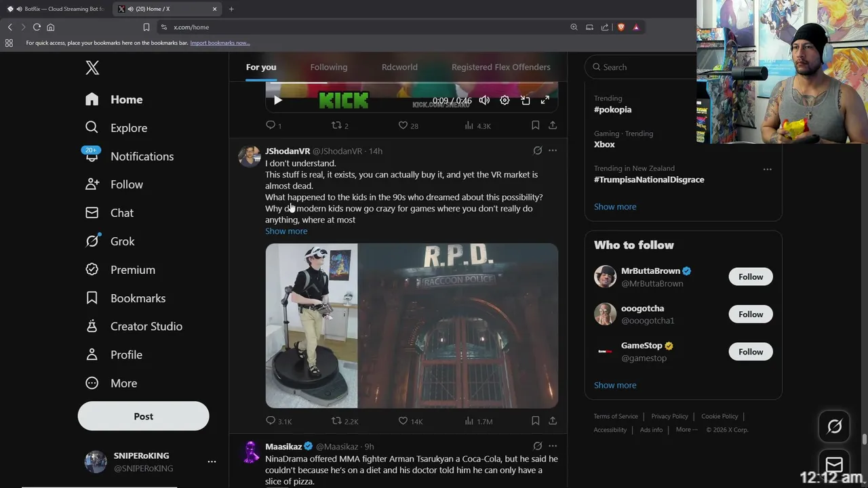Mute the video with the speaker icon
This screenshot has height=488, width=868.
point(484,100)
